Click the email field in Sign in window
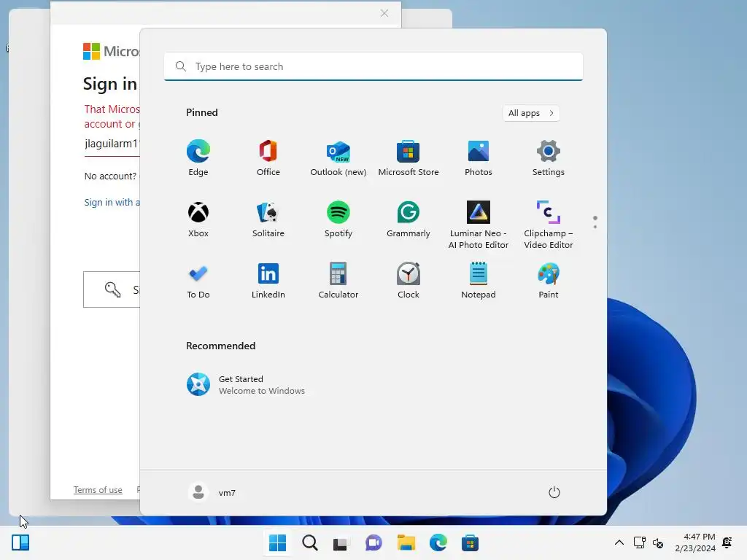The height and width of the screenshot is (560, 747). (x=112, y=145)
